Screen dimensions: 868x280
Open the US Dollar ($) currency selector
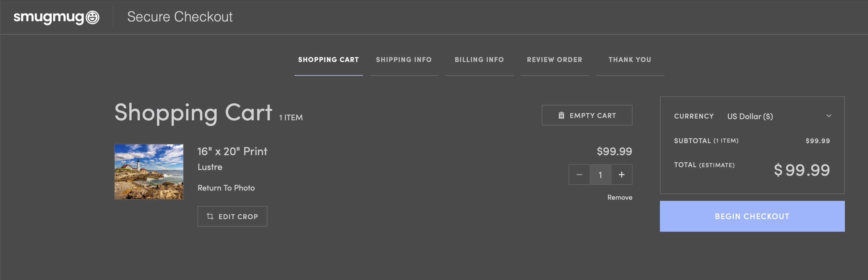coord(750,116)
